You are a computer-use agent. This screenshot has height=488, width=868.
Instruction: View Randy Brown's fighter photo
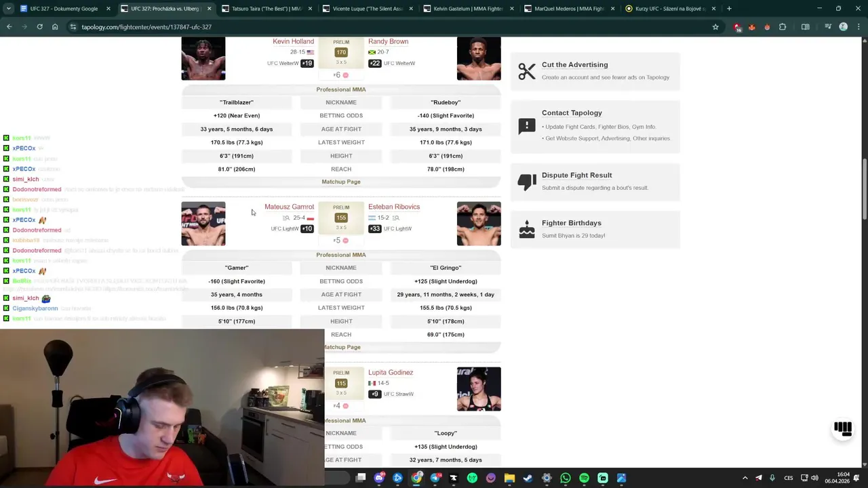(479, 58)
